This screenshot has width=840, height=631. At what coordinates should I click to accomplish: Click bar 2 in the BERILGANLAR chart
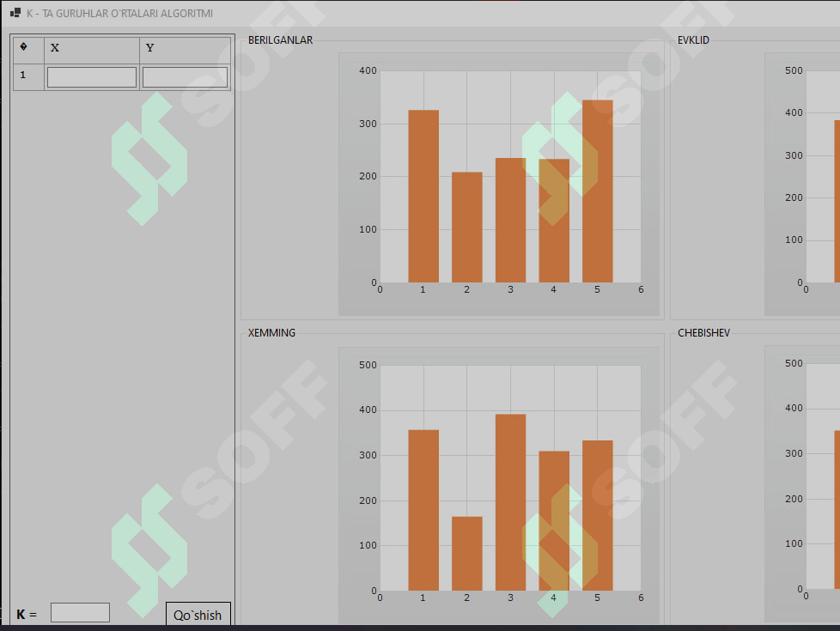(466, 228)
